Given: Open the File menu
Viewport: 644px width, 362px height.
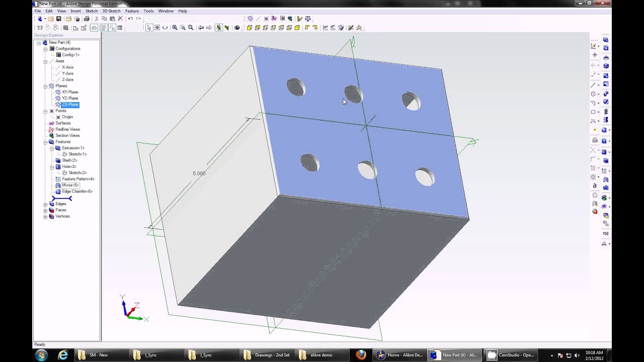Looking at the screenshot, I should [x=38, y=11].
